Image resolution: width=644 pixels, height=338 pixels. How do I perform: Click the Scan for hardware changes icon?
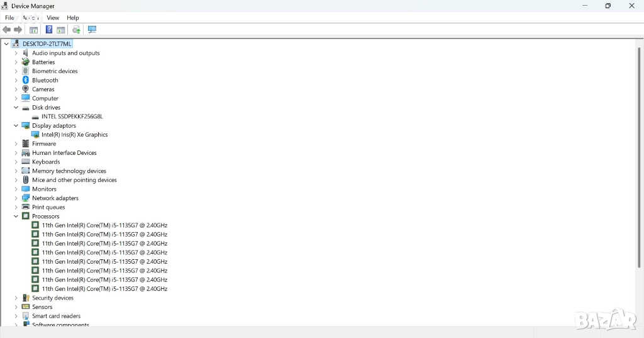92,30
